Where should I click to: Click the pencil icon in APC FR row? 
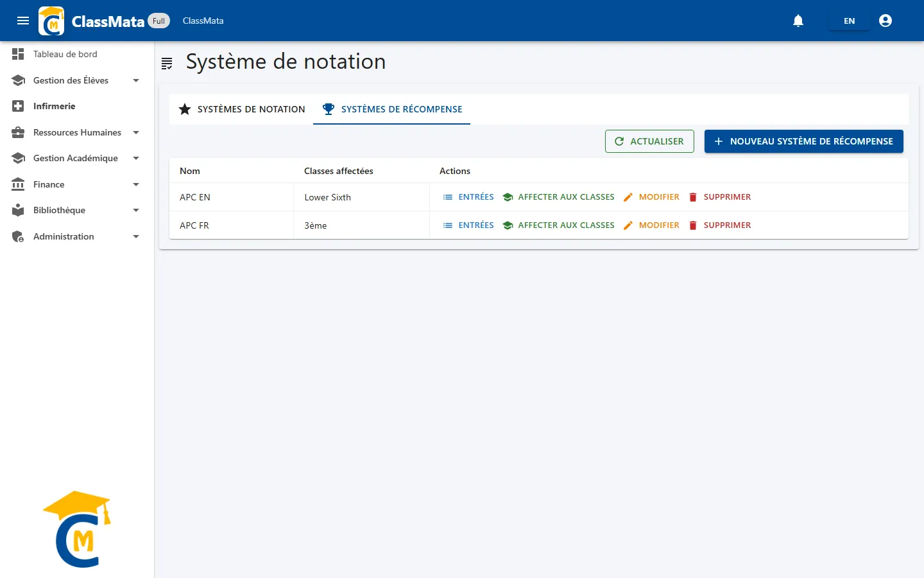tap(628, 225)
